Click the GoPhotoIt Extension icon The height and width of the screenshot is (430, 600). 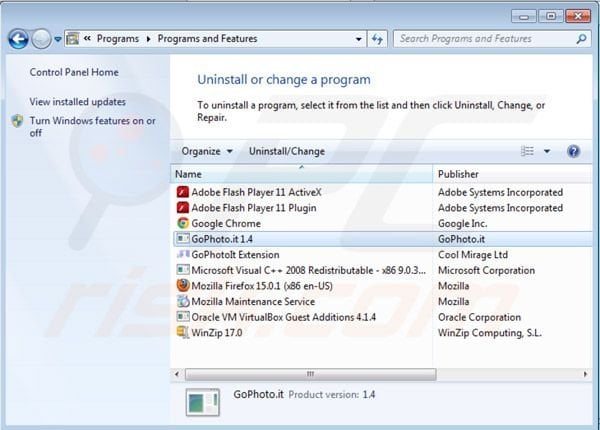click(x=183, y=254)
